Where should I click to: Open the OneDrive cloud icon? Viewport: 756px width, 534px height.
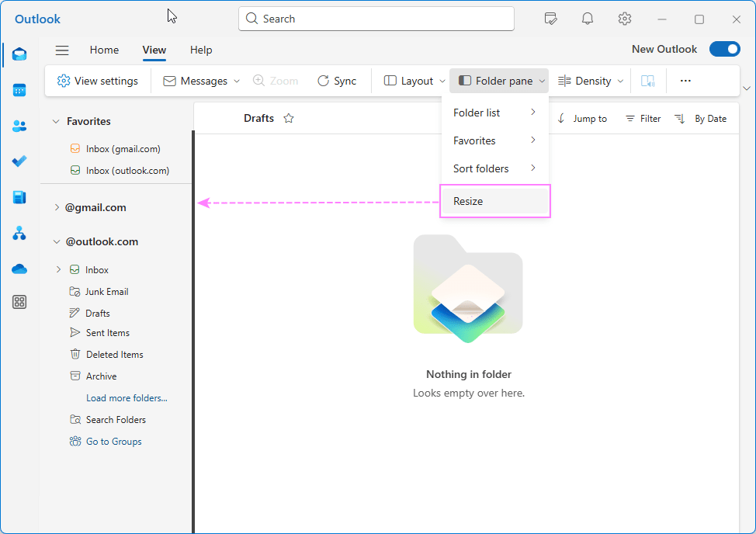pyautogui.click(x=19, y=269)
